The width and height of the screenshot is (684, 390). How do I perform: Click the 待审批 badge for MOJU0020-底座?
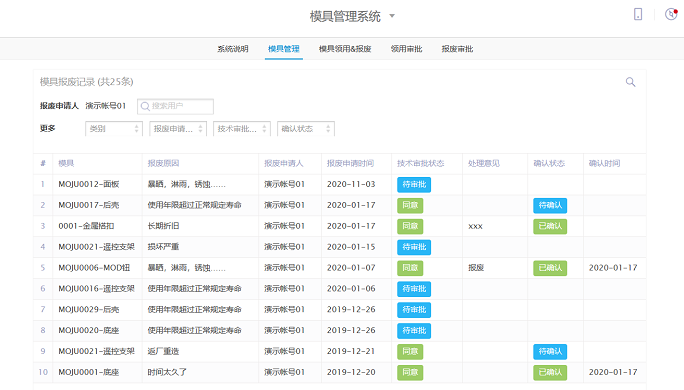pos(414,331)
